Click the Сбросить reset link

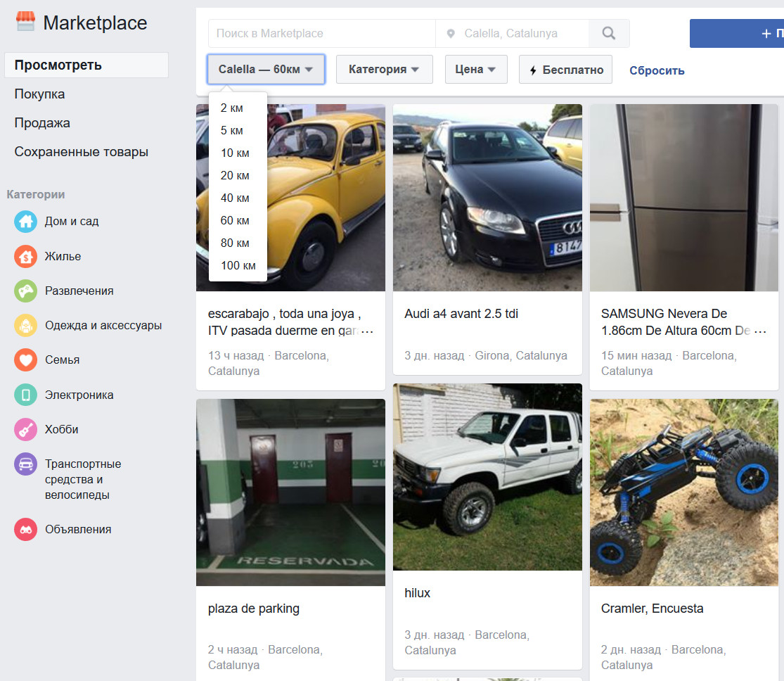point(657,70)
